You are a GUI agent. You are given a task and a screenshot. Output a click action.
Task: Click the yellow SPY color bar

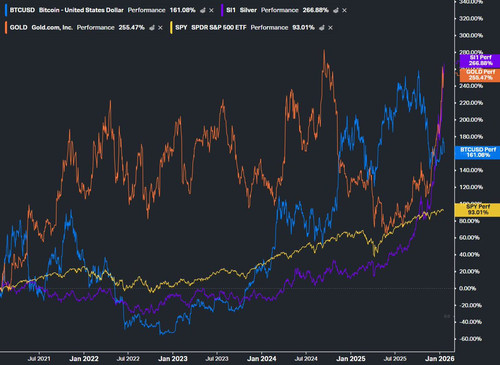[x=172, y=27]
